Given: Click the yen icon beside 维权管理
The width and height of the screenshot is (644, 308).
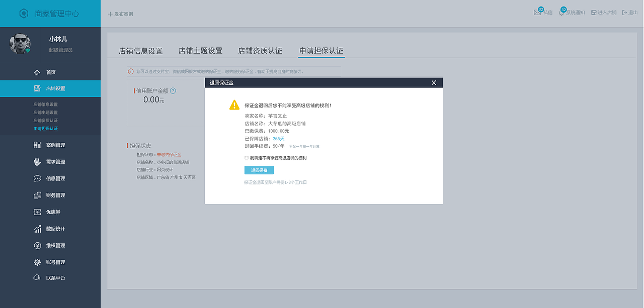Looking at the screenshot, I should [x=37, y=245].
